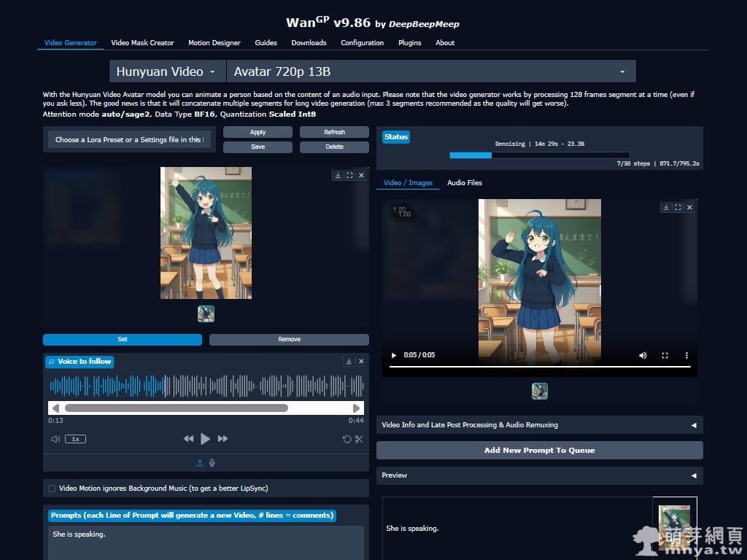Click the Apply button near Lora Preset settings
Image resolution: width=747 pixels, height=560 pixels.
click(x=258, y=132)
